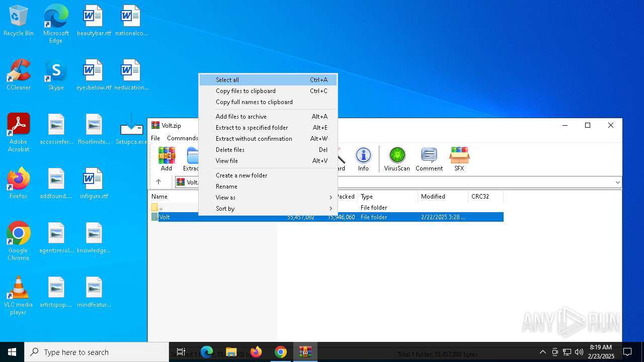The width and height of the screenshot is (644, 362).
Task: Sort by the Type column header
Action: click(x=387, y=197)
